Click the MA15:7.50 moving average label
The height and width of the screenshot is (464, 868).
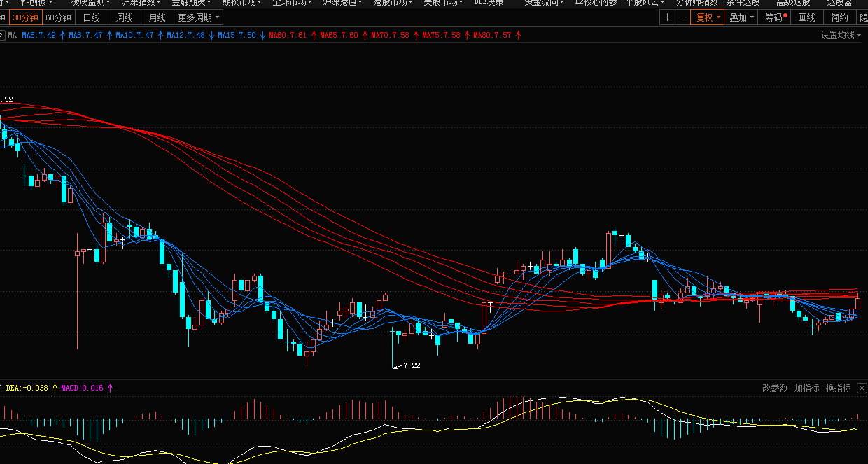click(x=237, y=35)
